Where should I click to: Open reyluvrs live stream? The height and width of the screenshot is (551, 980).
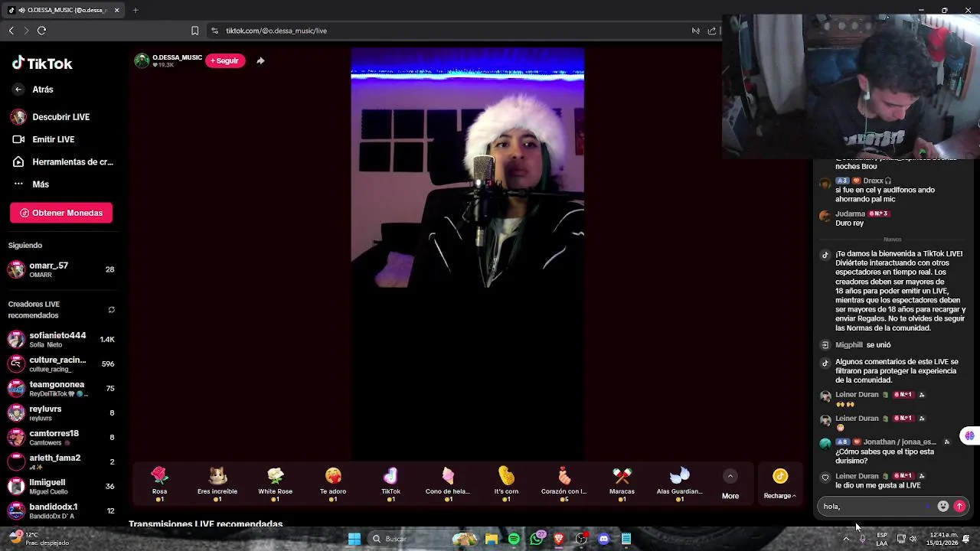[x=61, y=412]
